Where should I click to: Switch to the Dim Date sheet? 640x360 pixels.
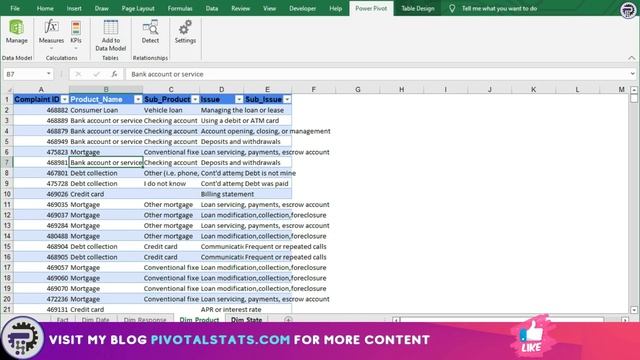[x=96, y=320]
